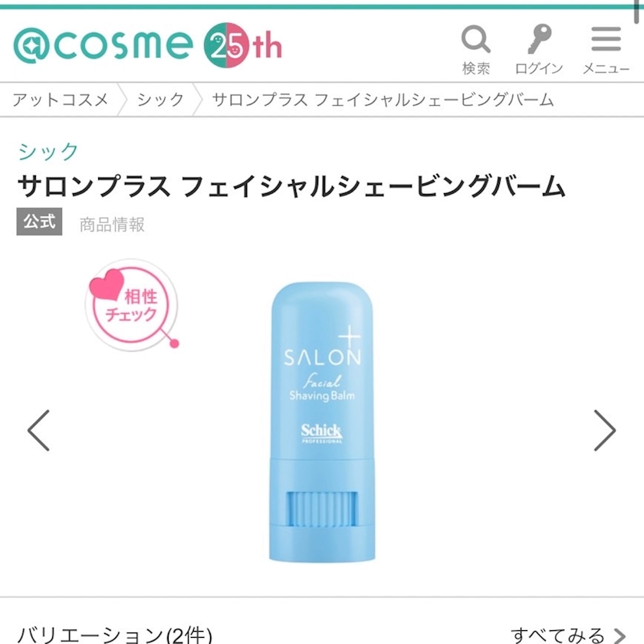Click the バリエーション(2件) heading
This screenshot has width=644, height=644.
tap(114, 635)
